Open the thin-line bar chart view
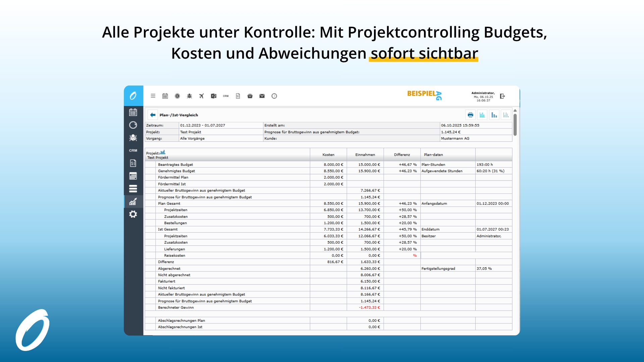644x362 pixels. [506, 115]
